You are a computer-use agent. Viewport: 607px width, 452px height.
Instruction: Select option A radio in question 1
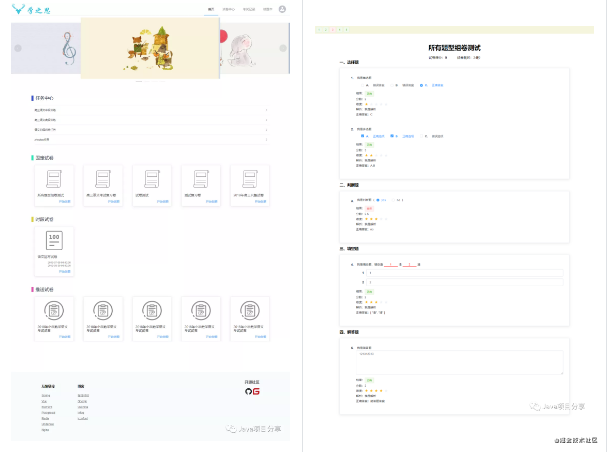[x=363, y=85]
